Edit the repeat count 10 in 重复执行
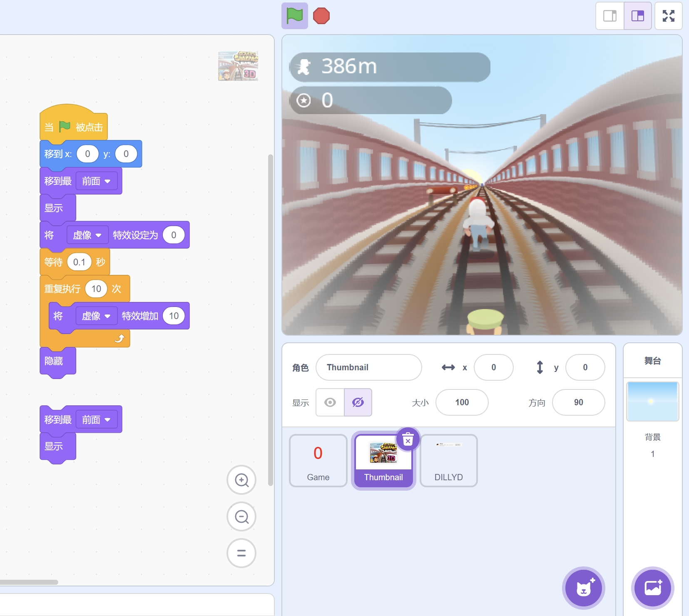The height and width of the screenshot is (616, 689). [x=96, y=289]
